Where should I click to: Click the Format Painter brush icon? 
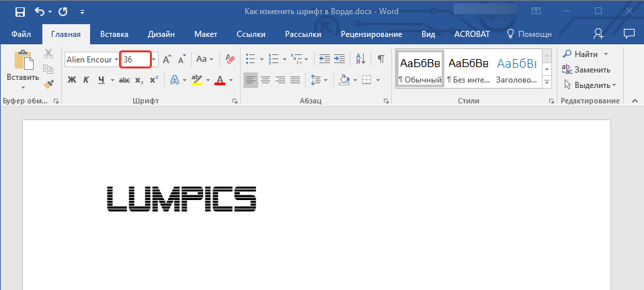[x=48, y=84]
